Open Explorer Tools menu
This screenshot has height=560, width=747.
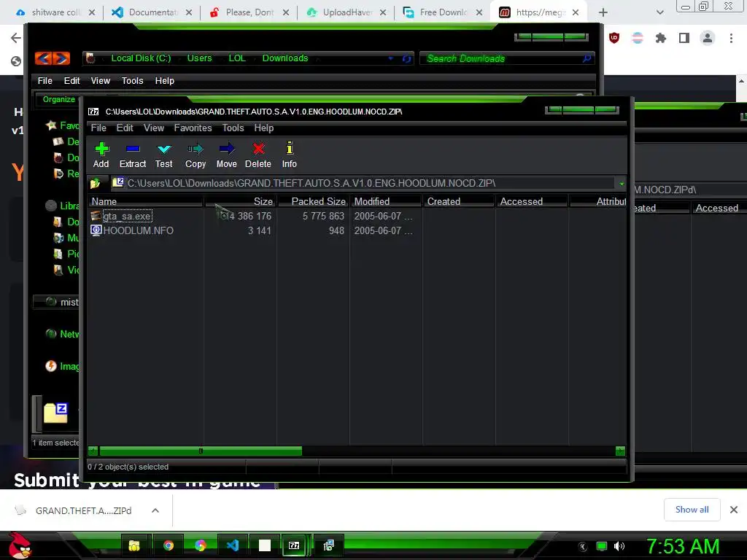tap(132, 80)
